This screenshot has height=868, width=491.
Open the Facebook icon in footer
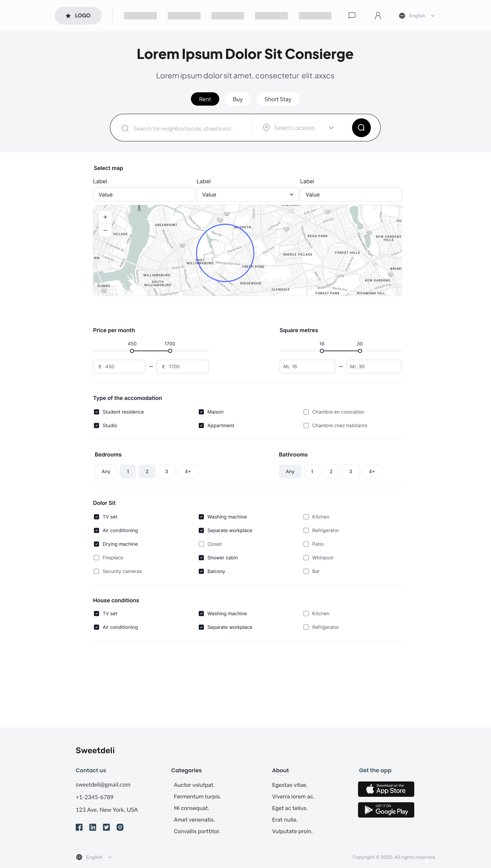pyautogui.click(x=79, y=827)
